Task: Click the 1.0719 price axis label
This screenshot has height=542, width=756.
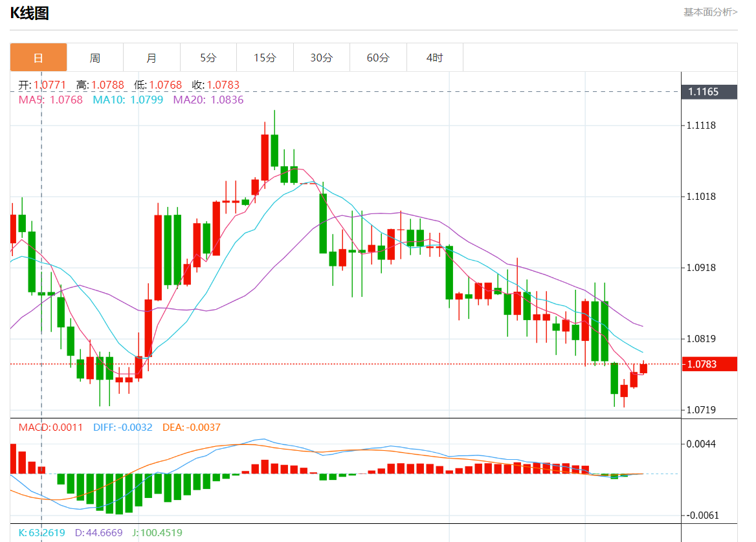Action: 701,410
